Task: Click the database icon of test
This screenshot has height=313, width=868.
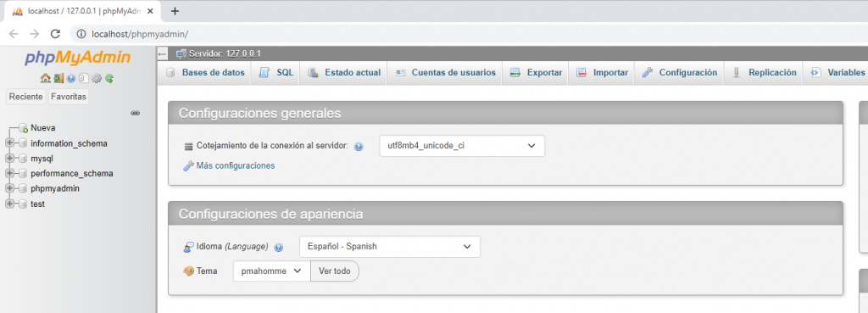Action: pyautogui.click(x=22, y=204)
